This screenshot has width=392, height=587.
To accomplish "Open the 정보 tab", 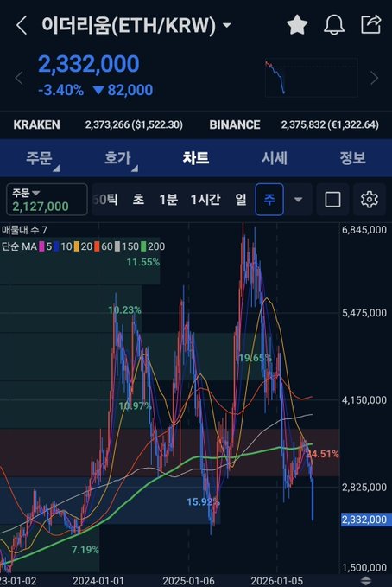I will 352,158.
